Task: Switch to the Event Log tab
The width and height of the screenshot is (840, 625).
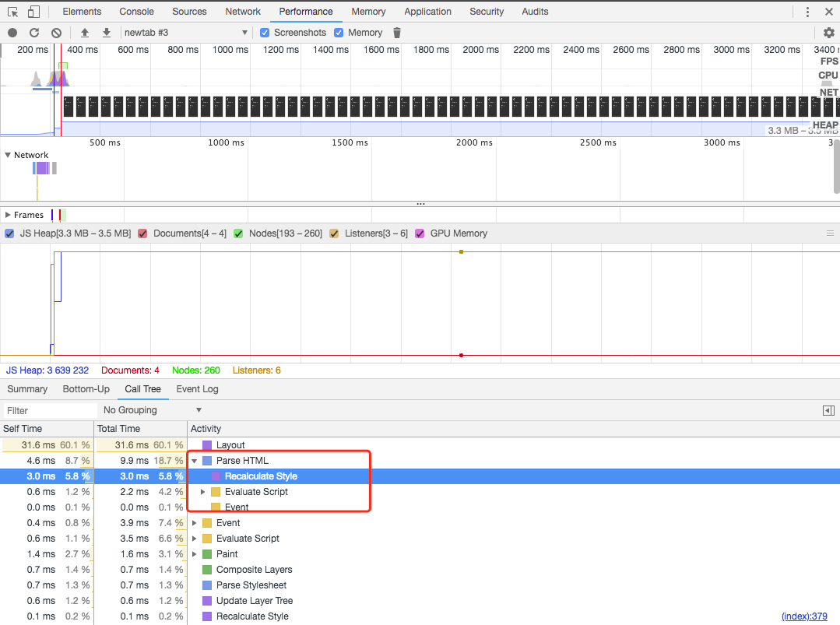Action: [197, 389]
